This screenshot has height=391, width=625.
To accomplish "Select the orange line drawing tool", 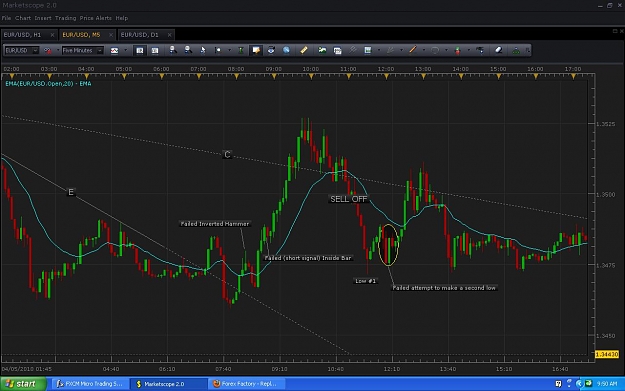I will (x=413, y=50).
